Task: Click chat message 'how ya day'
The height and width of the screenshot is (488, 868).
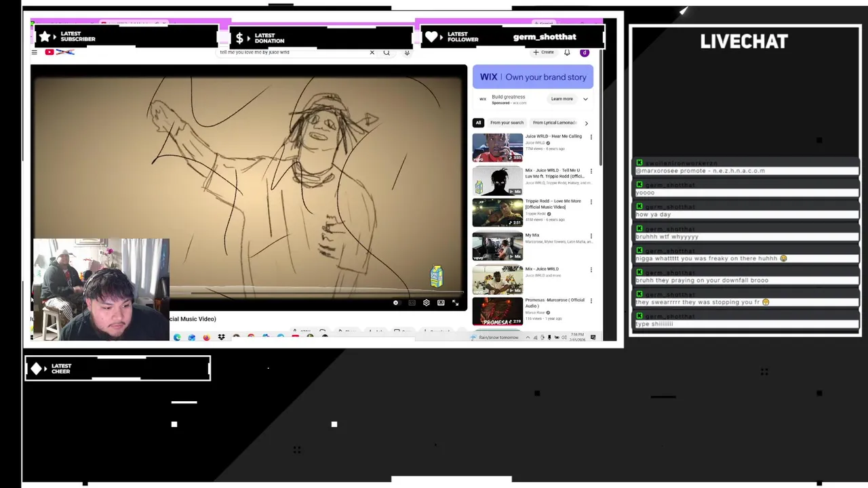Action: coord(653,214)
